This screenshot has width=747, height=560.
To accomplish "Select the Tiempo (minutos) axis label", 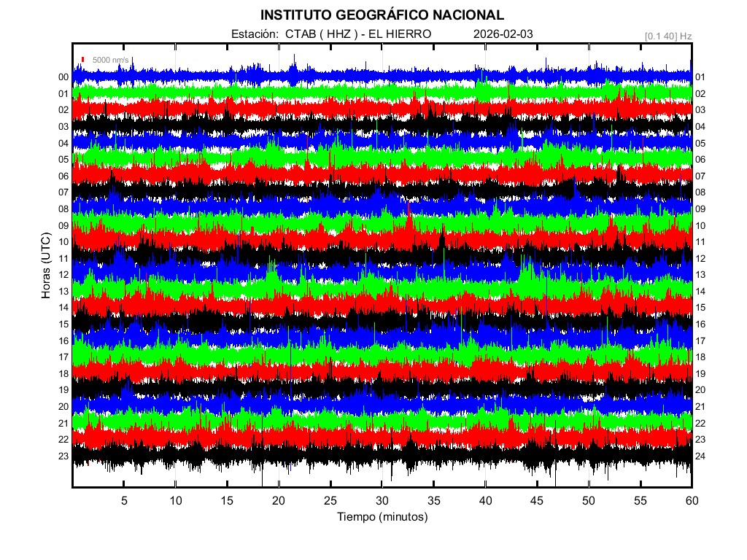I will 382,517.
